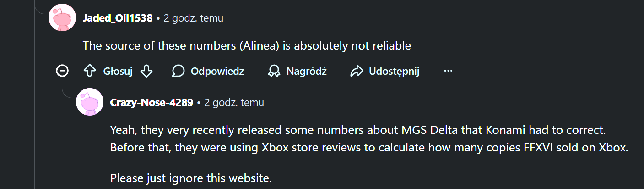644x189 pixels.
Task: Click the Głosuj vote label
Action: pyautogui.click(x=118, y=71)
